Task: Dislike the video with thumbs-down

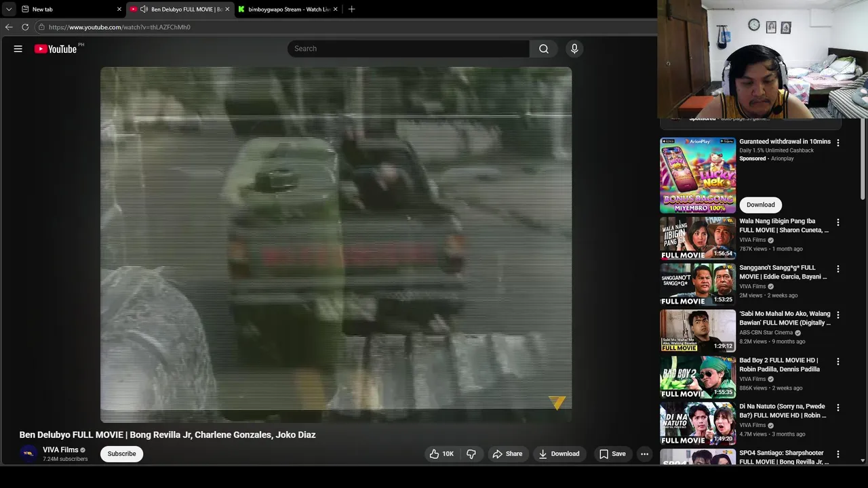Action: (x=471, y=454)
